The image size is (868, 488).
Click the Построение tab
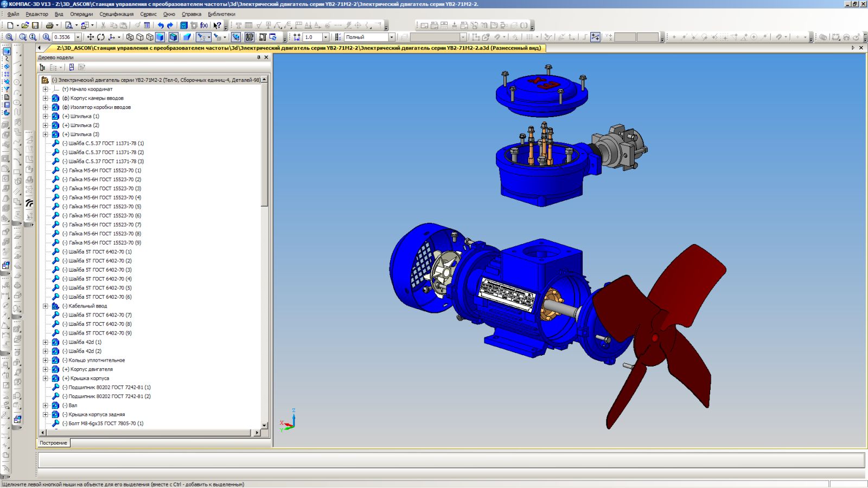(53, 443)
